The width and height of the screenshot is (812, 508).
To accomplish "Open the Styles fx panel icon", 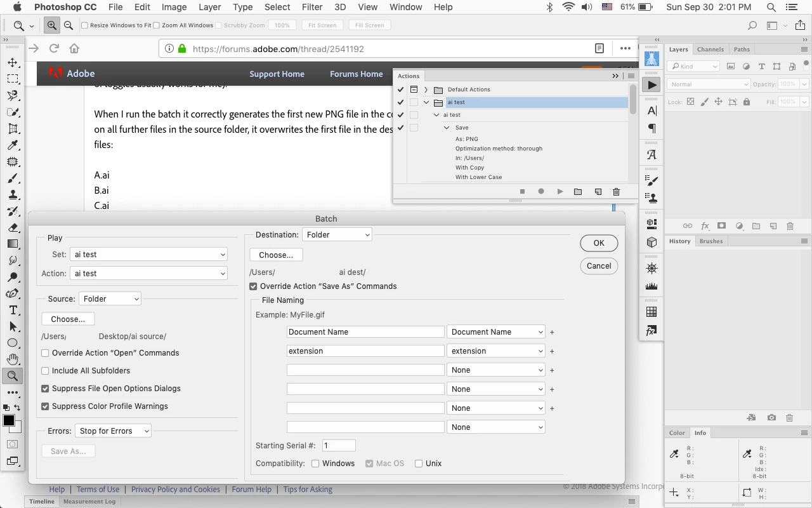I will (652, 331).
